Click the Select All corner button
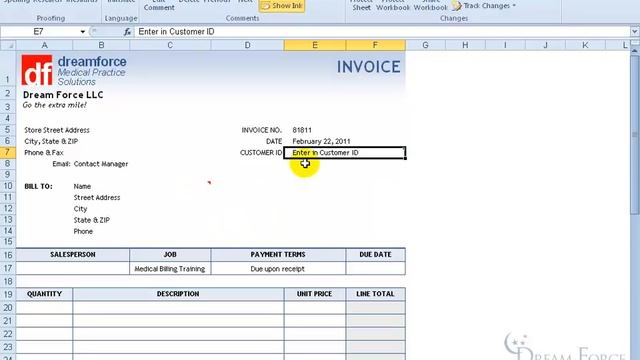The image size is (640, 360). 8,45
